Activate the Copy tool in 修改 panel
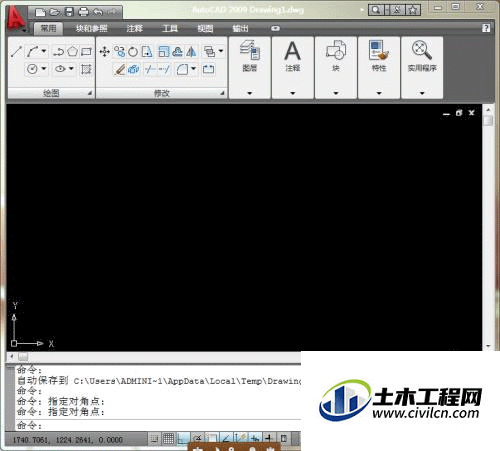 pos(120,52)
